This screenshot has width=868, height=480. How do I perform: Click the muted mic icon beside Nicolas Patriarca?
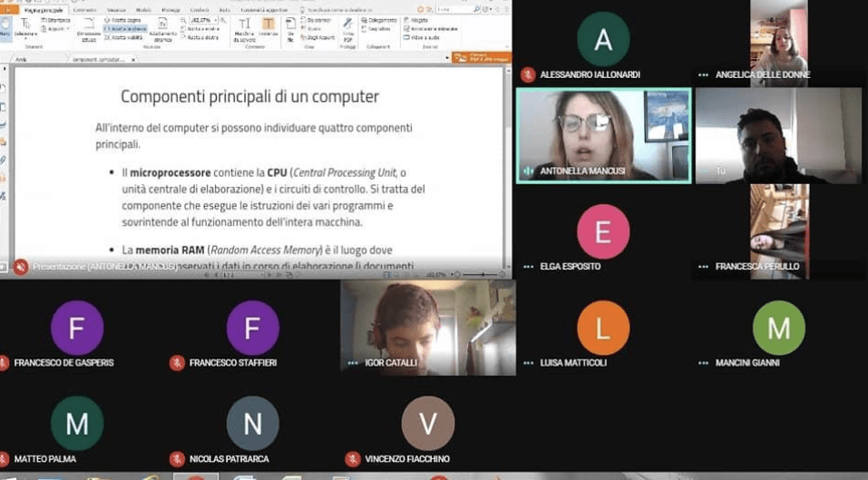(x=177, y=459)
